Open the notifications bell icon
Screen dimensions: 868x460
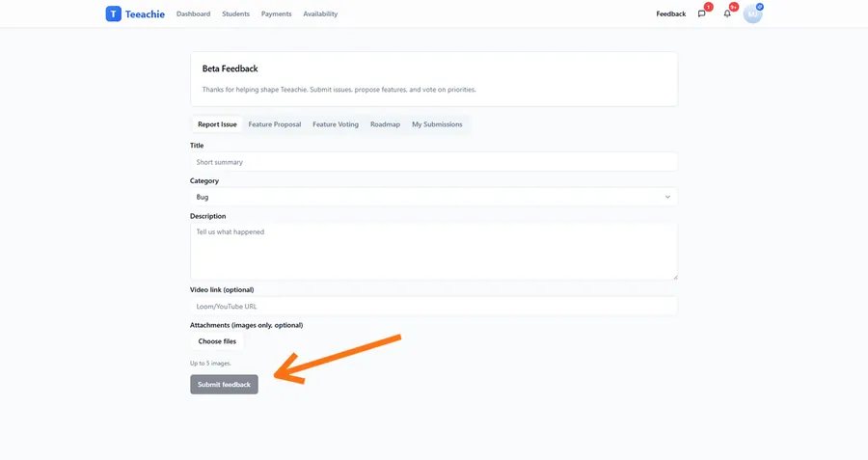tap(727, 14)
